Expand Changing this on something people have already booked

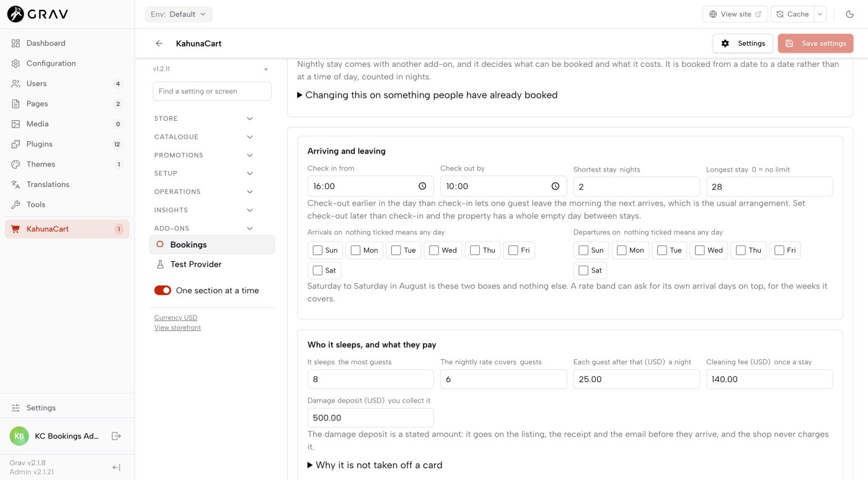(427, 95)
